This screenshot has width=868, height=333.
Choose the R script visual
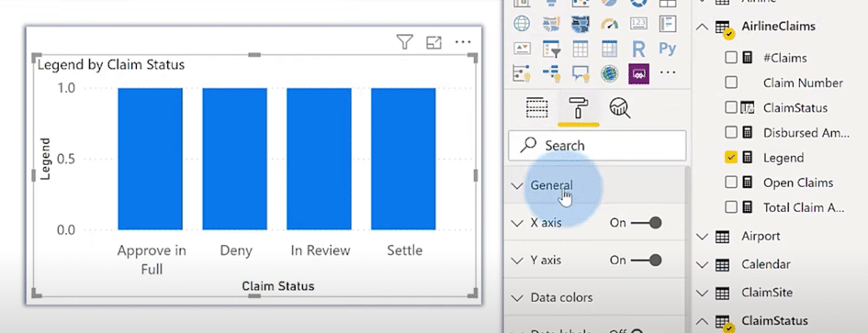click(x=638, y=49)
